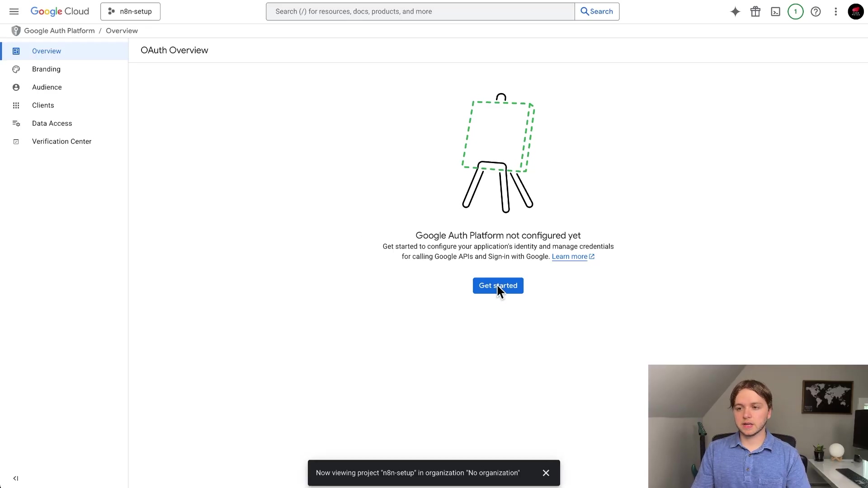Click the webcam video overlay thumbnail
Viewport: 868px width, 488px height.
[758, 426]
